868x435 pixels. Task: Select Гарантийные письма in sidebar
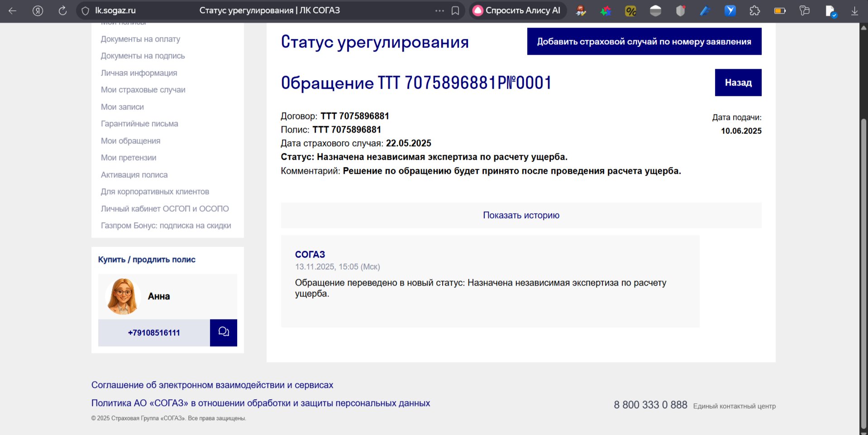point(139,124)
